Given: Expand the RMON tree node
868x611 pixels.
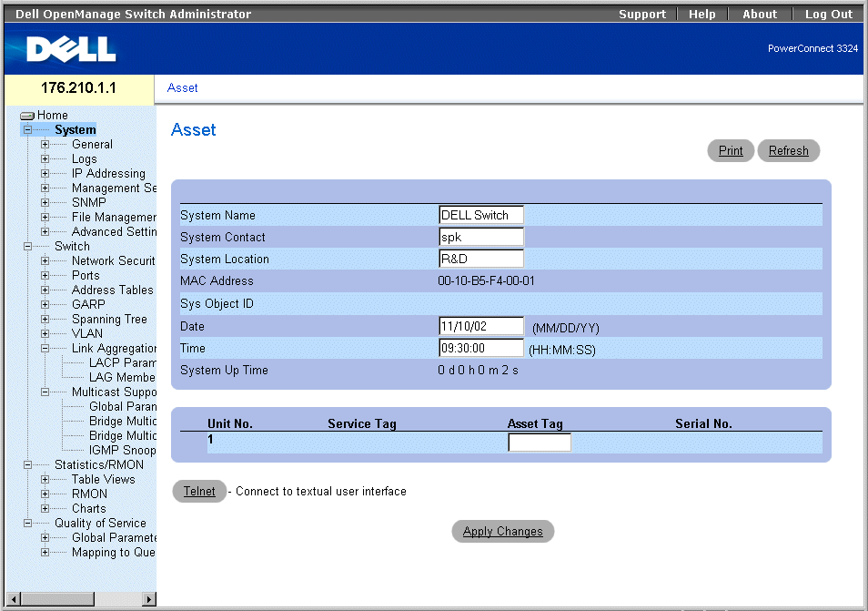Looking at the screenshot, I should [45, 494].
